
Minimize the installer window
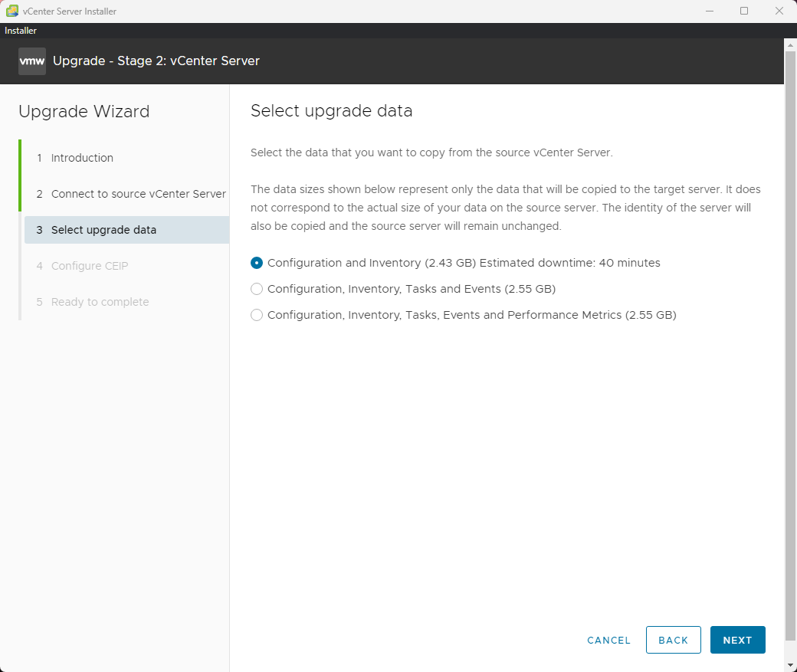[709, 11]
